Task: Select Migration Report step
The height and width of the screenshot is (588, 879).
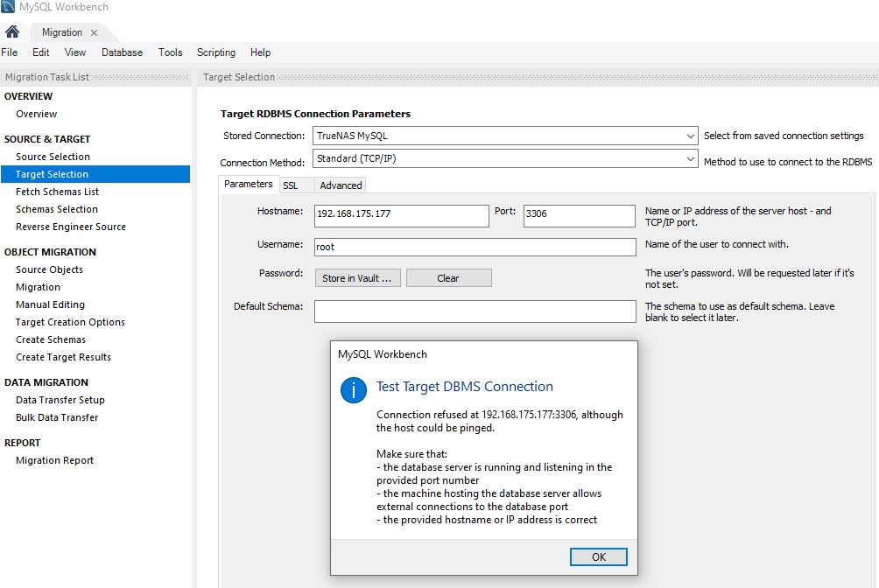Action: click(x=54, y=460)
